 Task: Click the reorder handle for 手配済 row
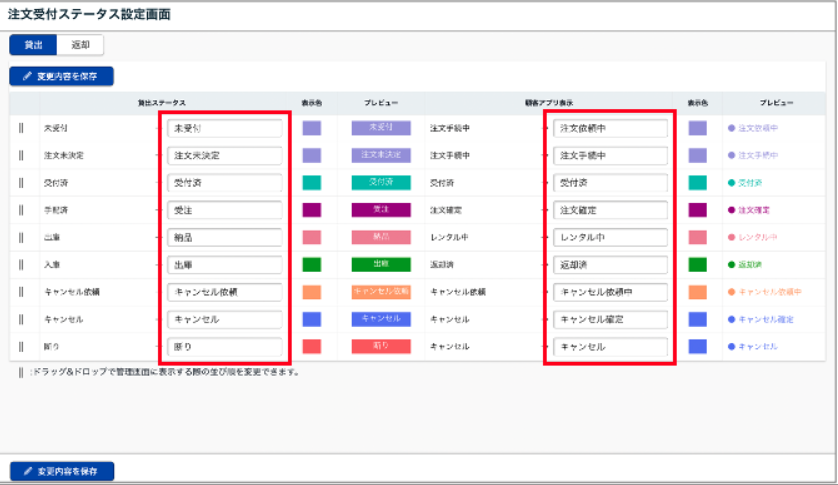pos(20,210)
